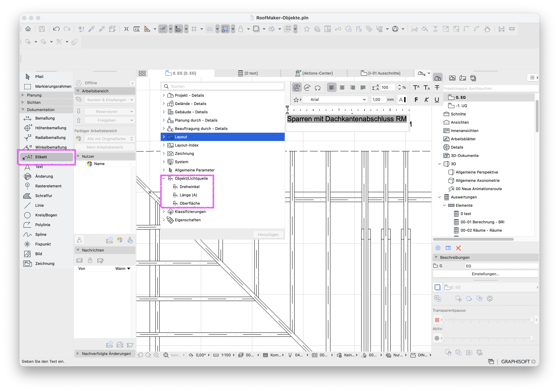Toggle bold F text formatting
Viewport: 559px width, 392px height.
tap(416, 100)
